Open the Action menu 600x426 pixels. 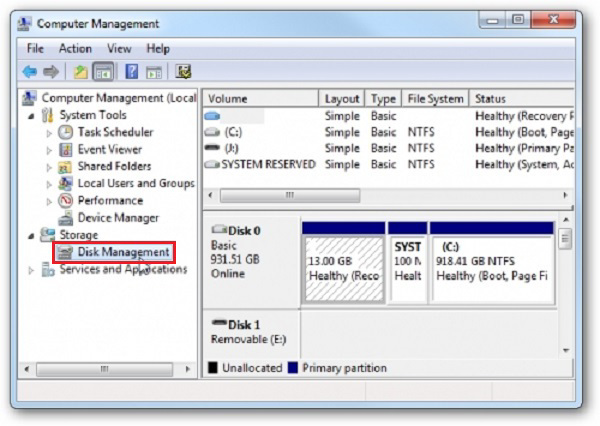75,48
